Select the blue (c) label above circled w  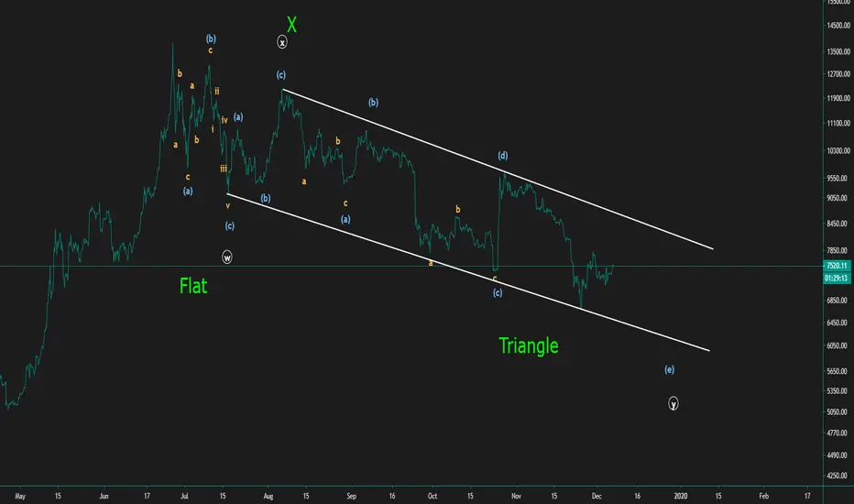tap(230, 225)
